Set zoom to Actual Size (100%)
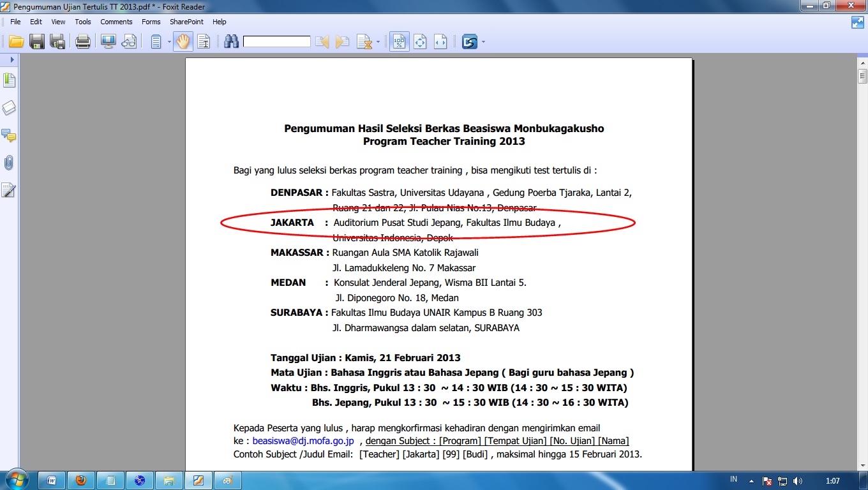The image size is (868, 490). pyautogui.click(x=400, y=42)
